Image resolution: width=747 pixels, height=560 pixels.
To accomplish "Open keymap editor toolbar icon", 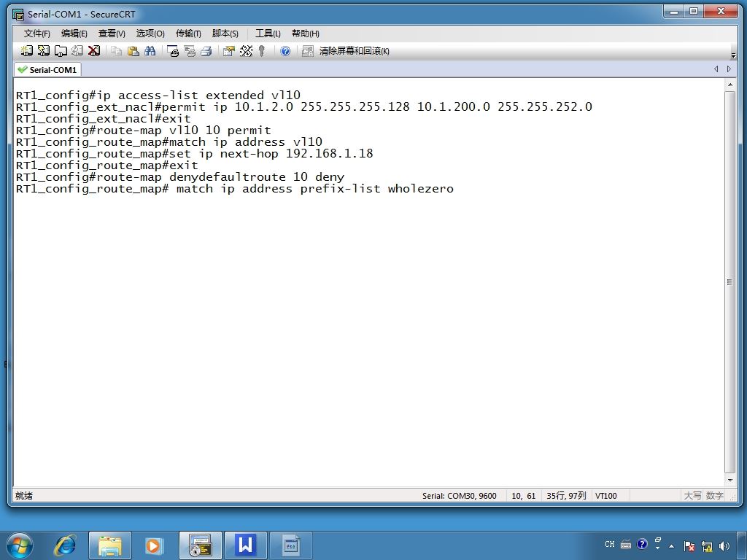I will [246, 51].
